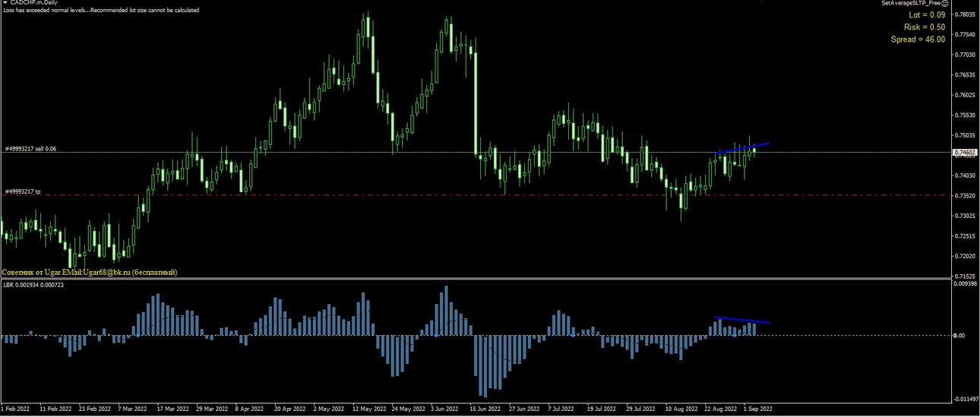Image resolution: width=980 pixels, height=417 pixels.
Task: Click the '23 Feb 2022' date label
Action: (96, 409)
